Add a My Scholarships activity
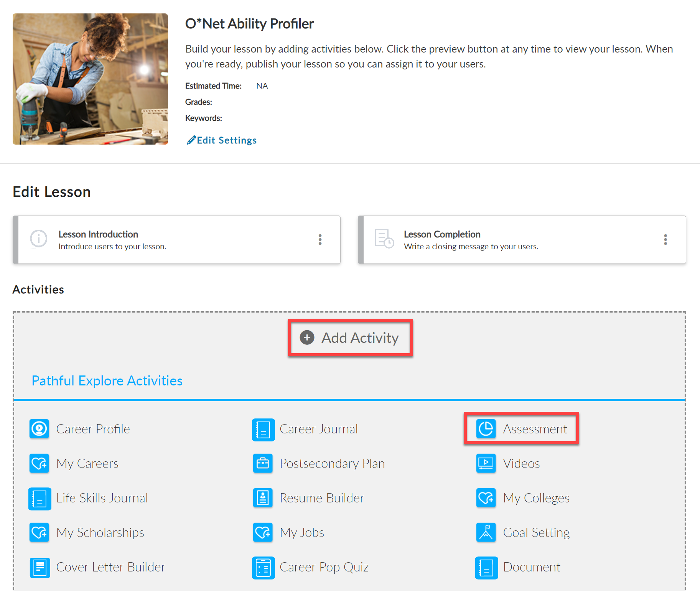 point(100,532)
